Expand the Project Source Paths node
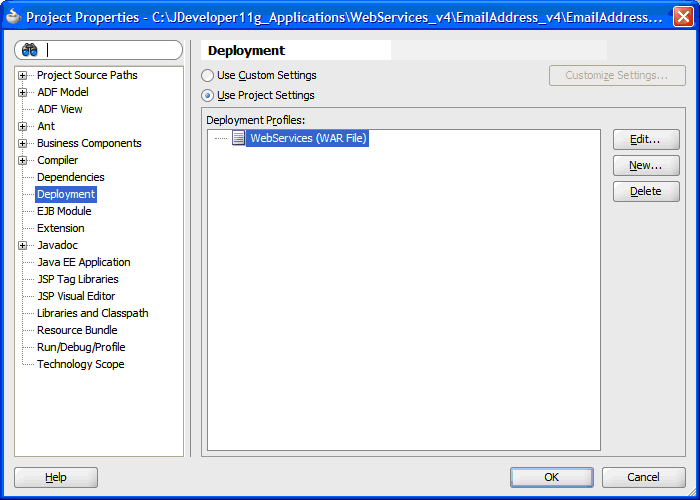700x500 pixels. point(22,75)
